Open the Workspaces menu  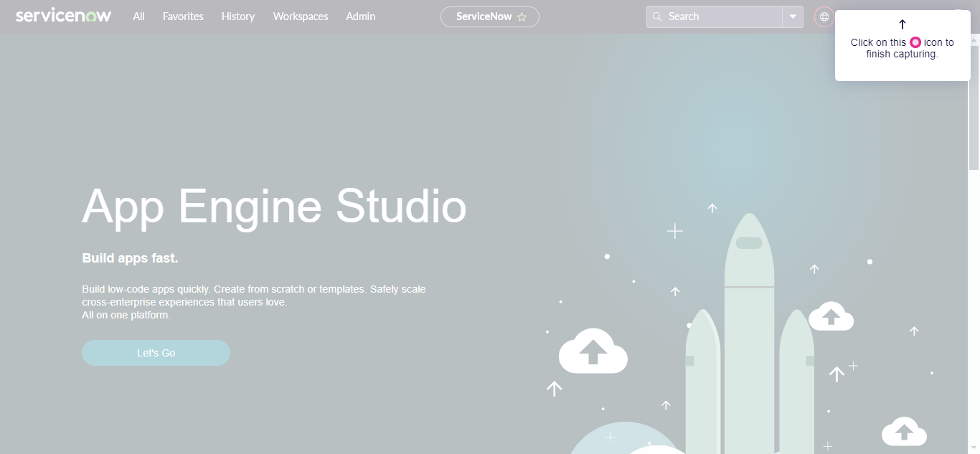coord(301,16)
